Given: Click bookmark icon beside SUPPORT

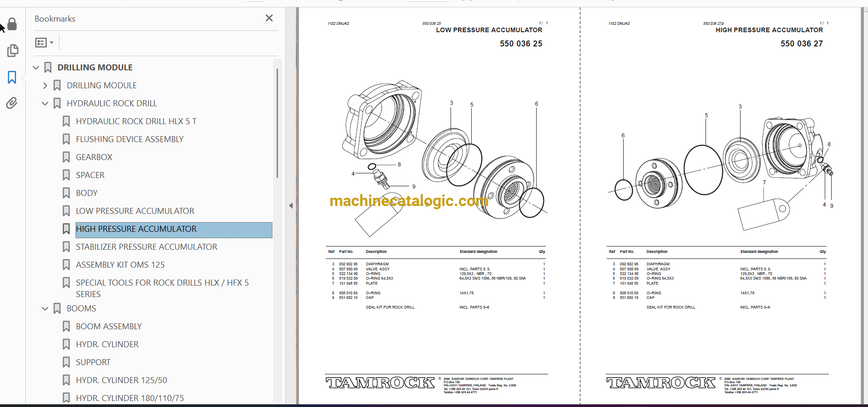Looking at the screenshot, I should pyautogui.click(x=66, y=362).
